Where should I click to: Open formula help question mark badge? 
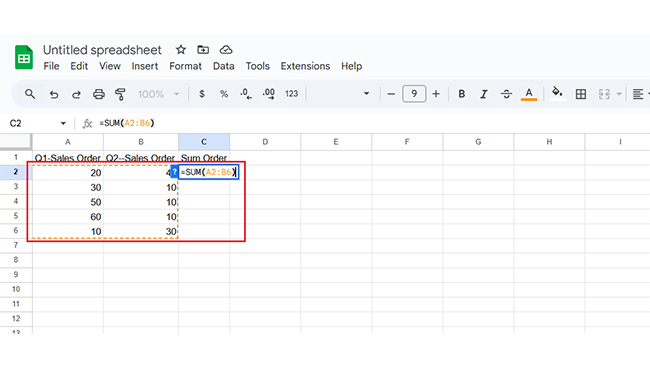(x=175, y=172)
